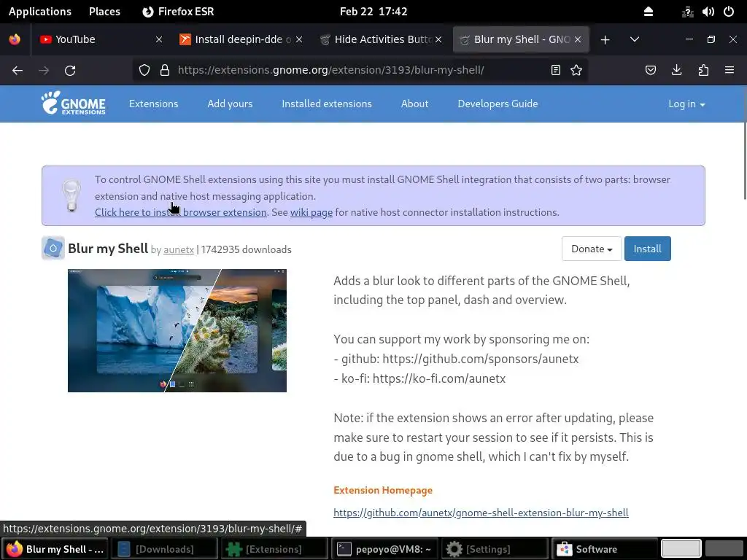Open the Developers Guide link
The height and width of the screenshot is (560, 747).
498,104
